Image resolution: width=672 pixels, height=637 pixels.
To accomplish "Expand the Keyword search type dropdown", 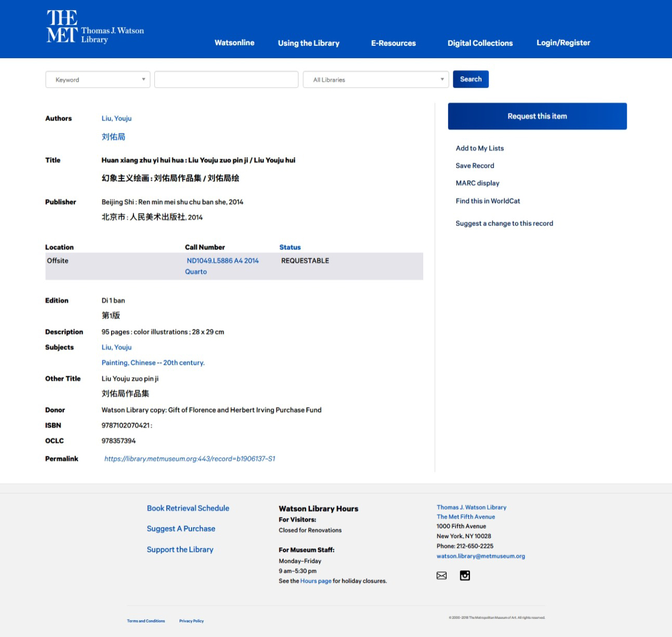I will click(x=98, y=79).
